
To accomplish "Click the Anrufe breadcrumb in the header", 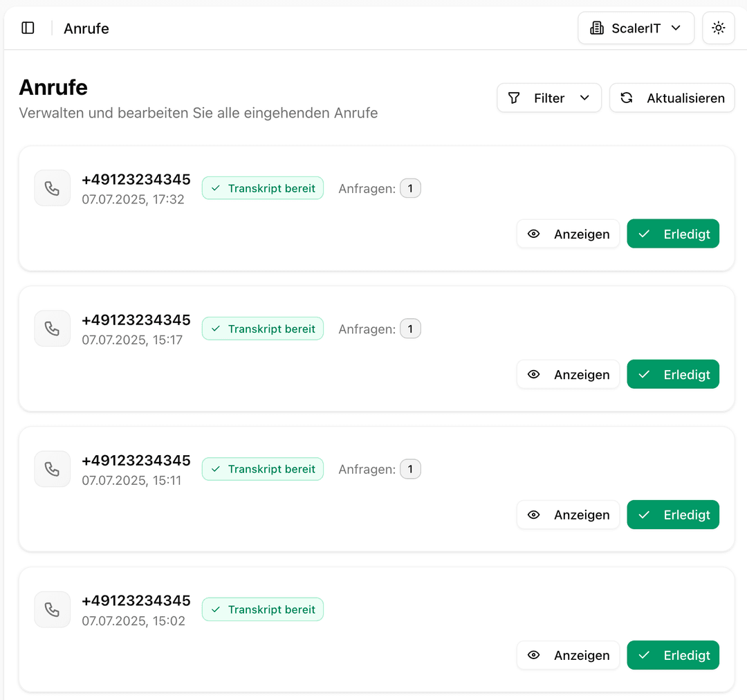I will click(86, 28).
